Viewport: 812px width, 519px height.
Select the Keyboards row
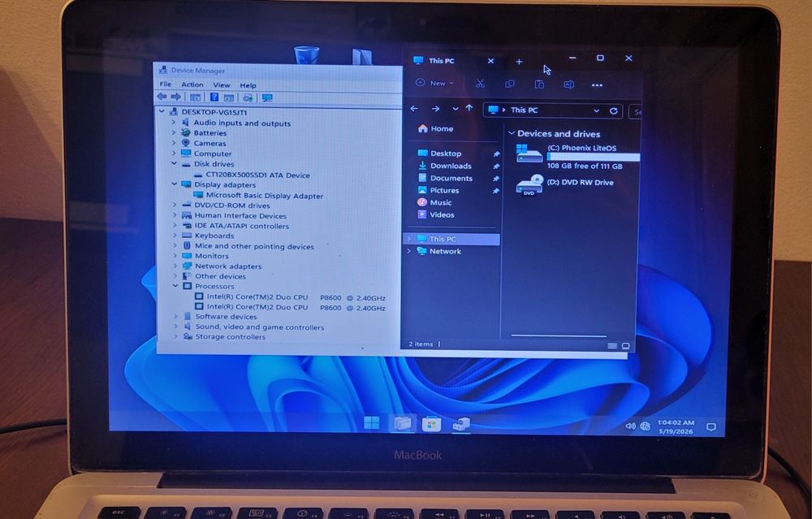214,236
